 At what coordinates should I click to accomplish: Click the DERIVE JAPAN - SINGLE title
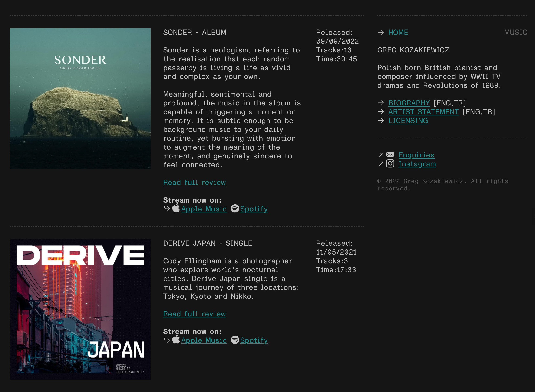[x=208, y=243]
